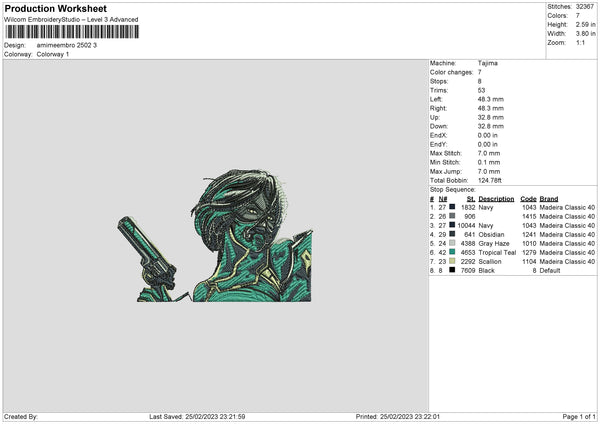The image size is (600, 424).
Task: Click the Stops value 8
Action: [x=479, y=82]
